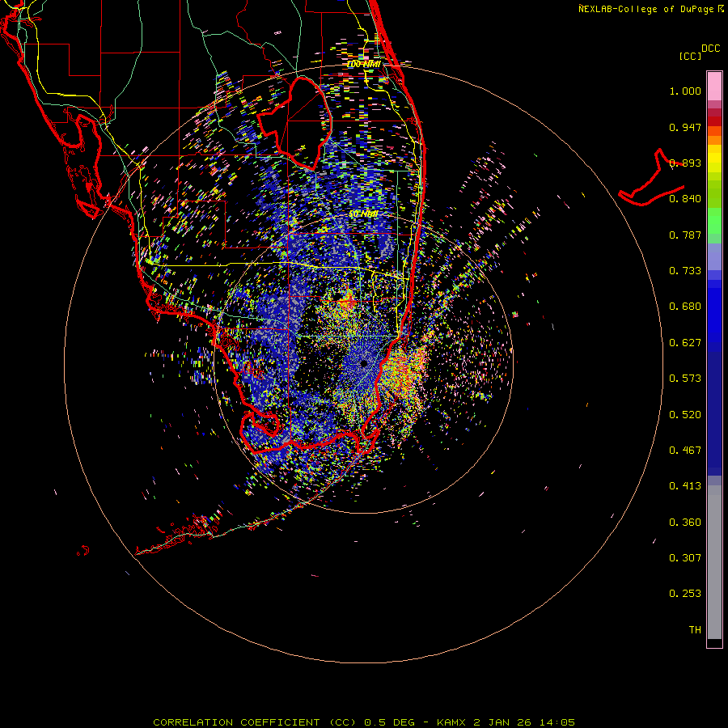Click the 0.947 scale value
This screenshot has width=728, height=728.
coord(685,127)
